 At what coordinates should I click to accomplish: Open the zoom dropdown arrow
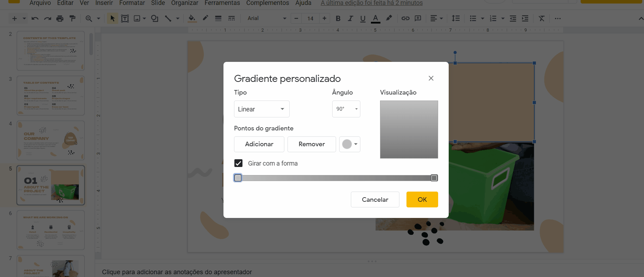pyautogui.click(x=99, y=19)
